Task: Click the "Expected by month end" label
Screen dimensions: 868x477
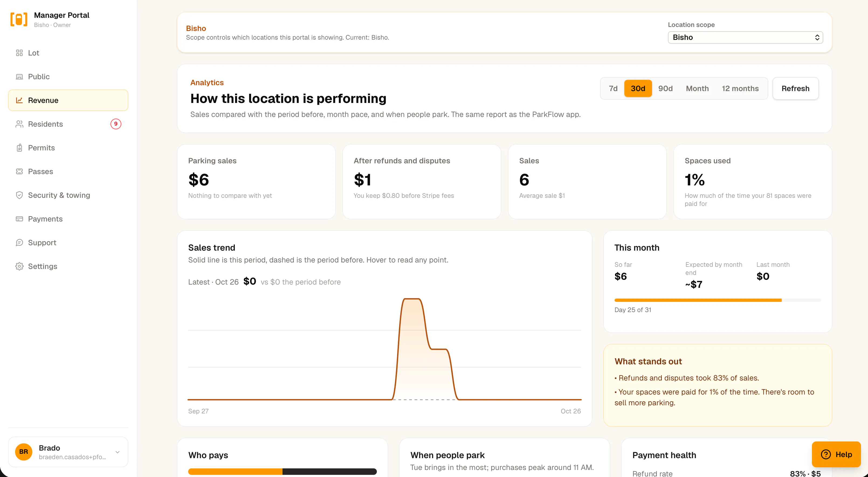Action: coord(714,268)
